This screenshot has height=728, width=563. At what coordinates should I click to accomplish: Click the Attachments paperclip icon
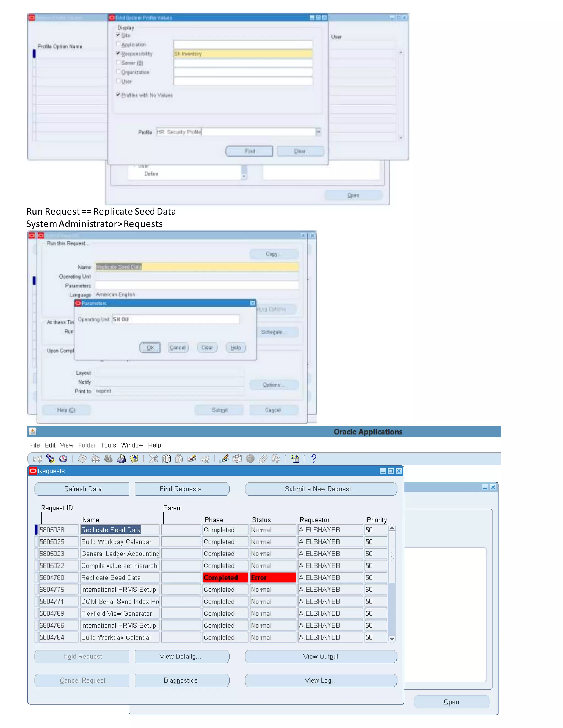pyautogui.click(x=263, y=459)
